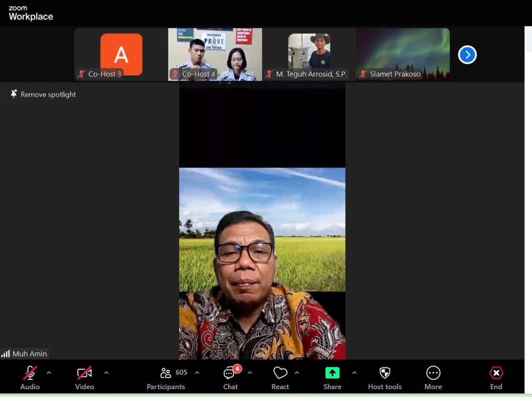Expand Share options chevron
532x397 pixels.
[x=354, y=373]
